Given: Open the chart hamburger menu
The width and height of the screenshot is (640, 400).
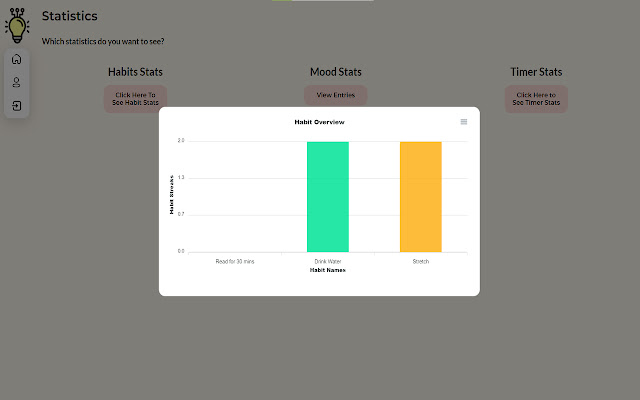Looking at the screenshot, I should coord(464,122).
